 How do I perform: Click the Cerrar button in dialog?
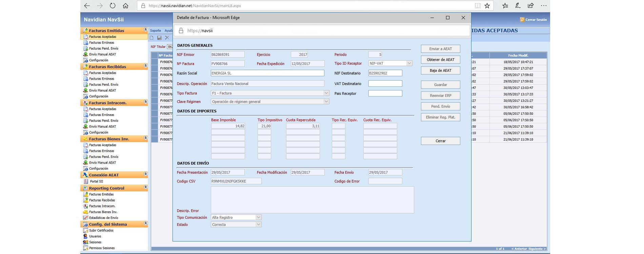pyautogui.click(x=440, y=141)
